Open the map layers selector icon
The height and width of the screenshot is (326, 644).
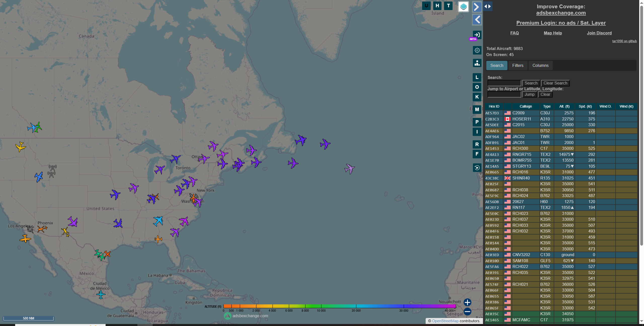click(x=463, y=7)
